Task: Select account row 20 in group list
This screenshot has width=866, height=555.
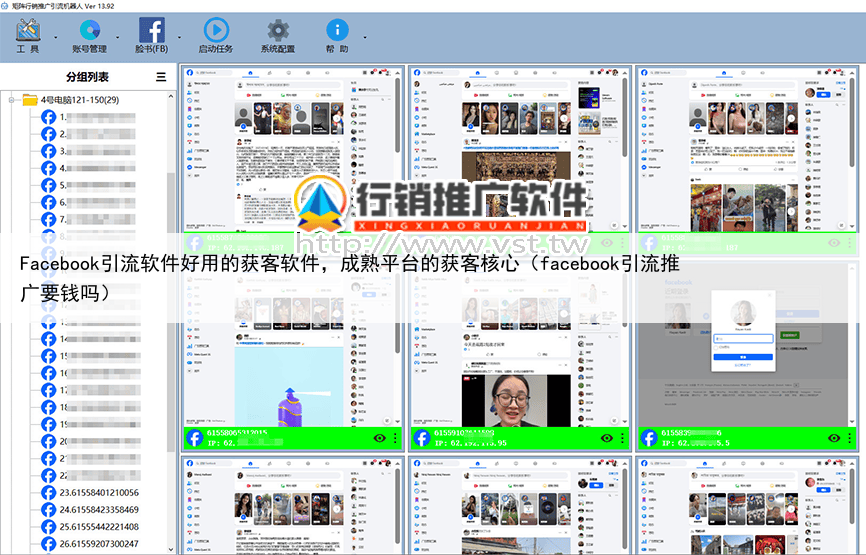Action: point(91,442)
